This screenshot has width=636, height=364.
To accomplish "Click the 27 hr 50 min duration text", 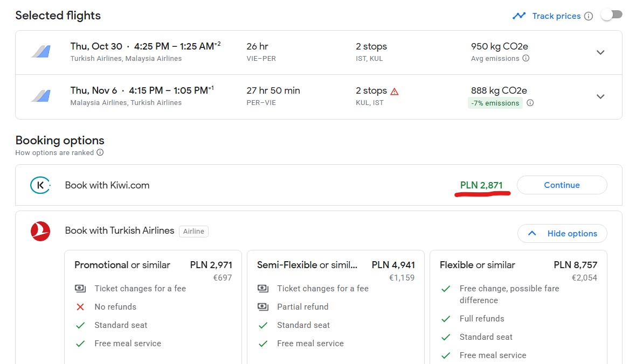I will click(273, 90).
